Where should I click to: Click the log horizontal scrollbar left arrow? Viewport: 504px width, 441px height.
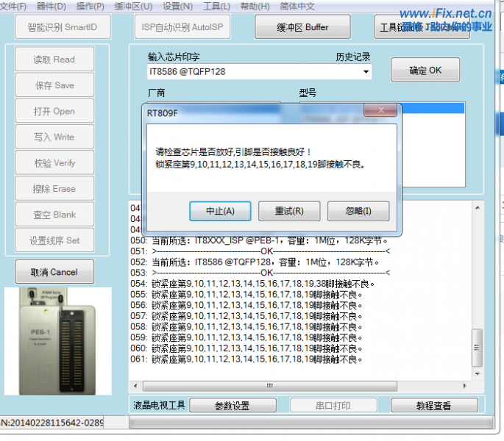[x=135, y=386]
